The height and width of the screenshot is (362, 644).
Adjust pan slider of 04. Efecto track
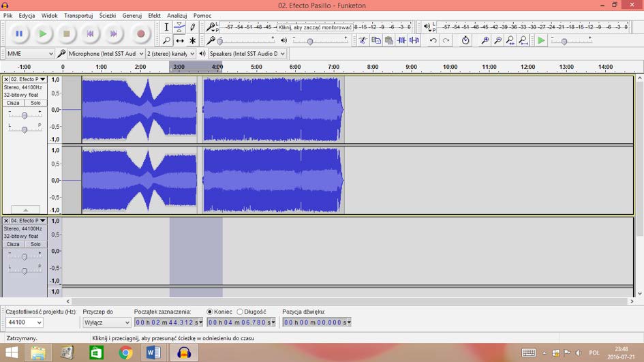point(25,271)
